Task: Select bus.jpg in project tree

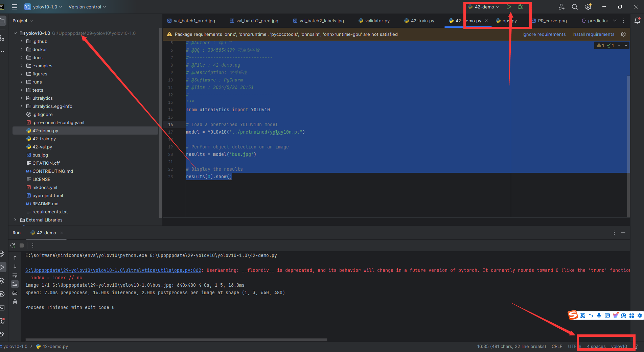Action: click(40, 155)
